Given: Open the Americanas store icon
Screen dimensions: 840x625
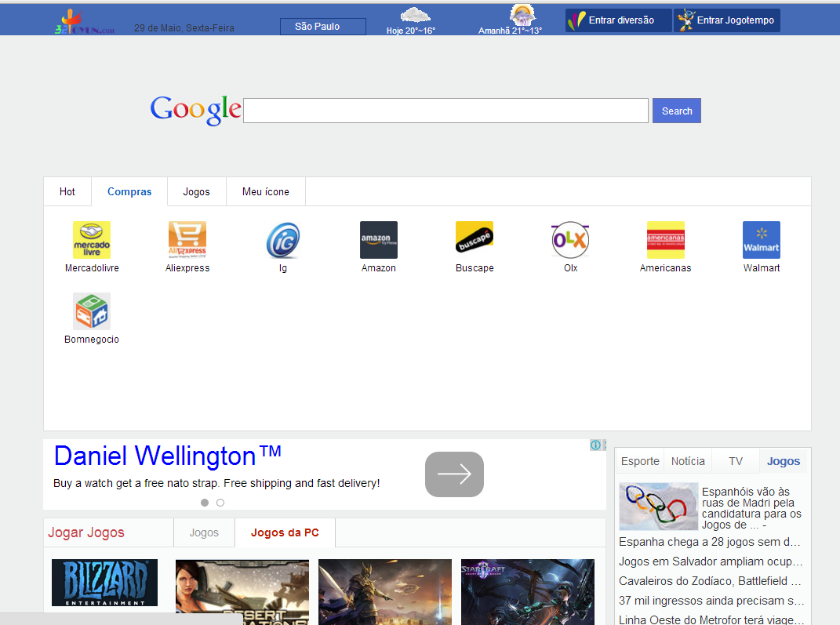Looking at the screenshot, I should click(666, 240).
